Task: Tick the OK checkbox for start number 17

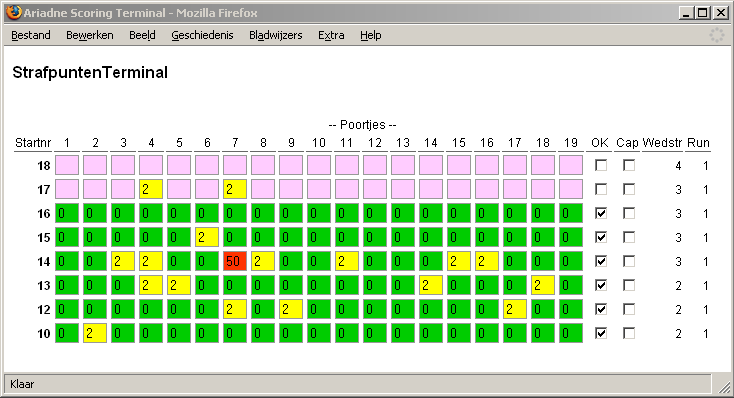Action: (601, 190)
